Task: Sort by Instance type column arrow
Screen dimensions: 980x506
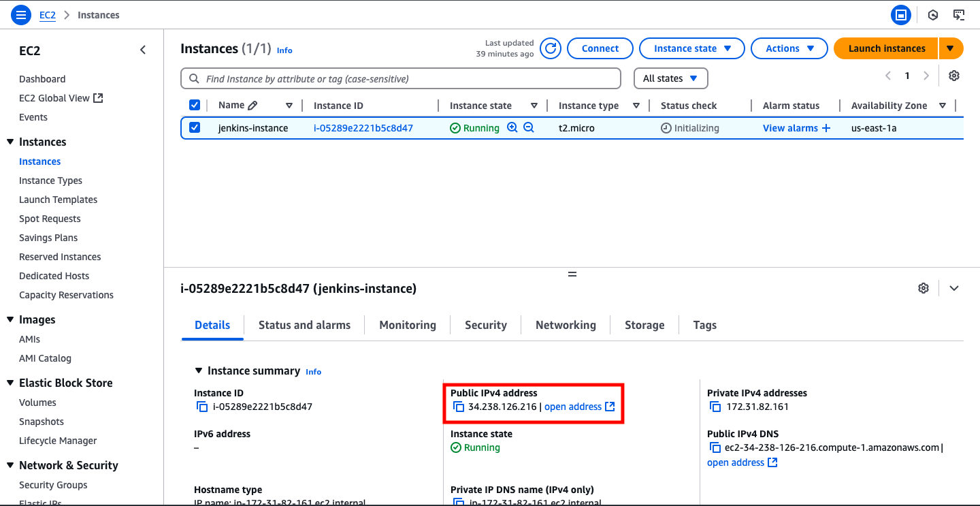Action: [636, 106]
